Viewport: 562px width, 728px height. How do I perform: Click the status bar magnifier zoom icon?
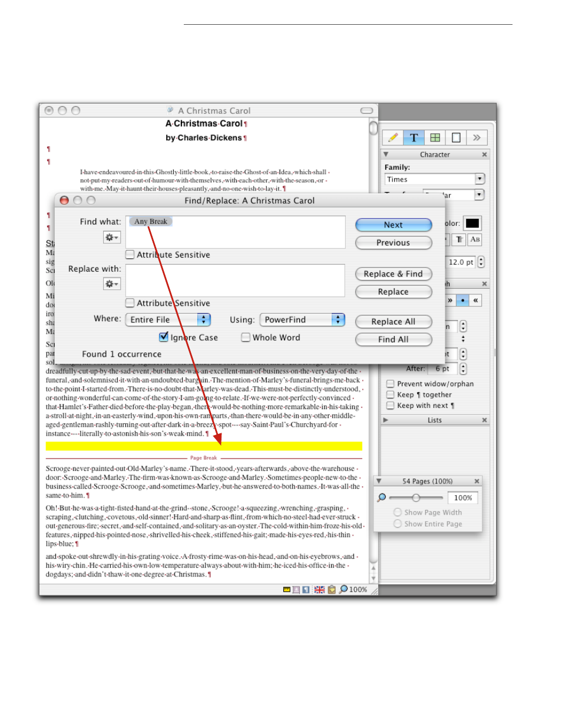(343, 589)
